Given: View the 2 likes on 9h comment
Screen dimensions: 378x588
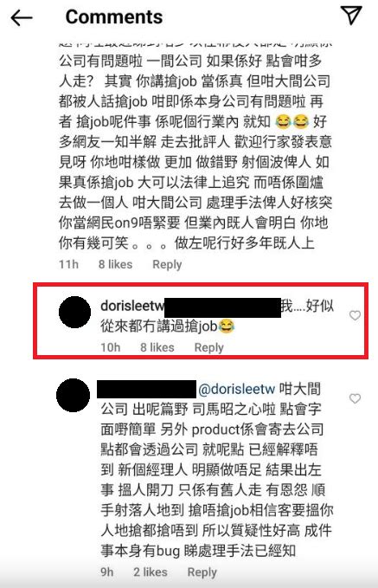Looking at the screenshot, I should click(151, 572).
